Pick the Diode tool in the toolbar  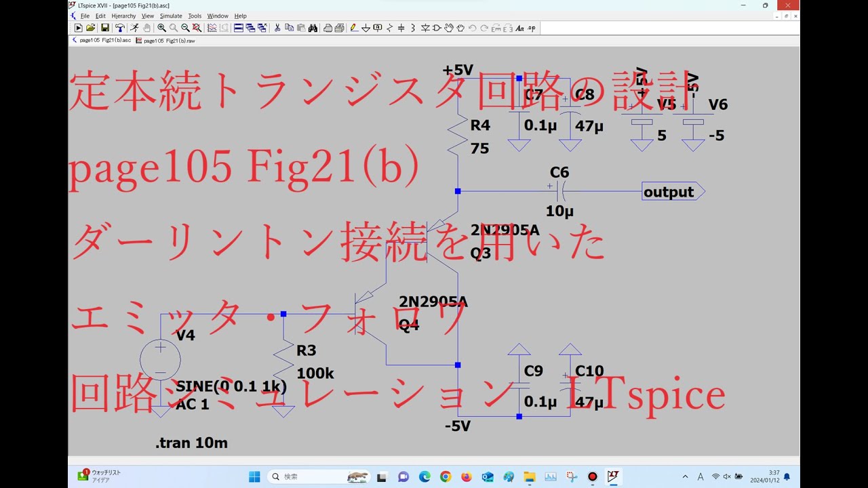pyautogui.click(x=425, y=28)
